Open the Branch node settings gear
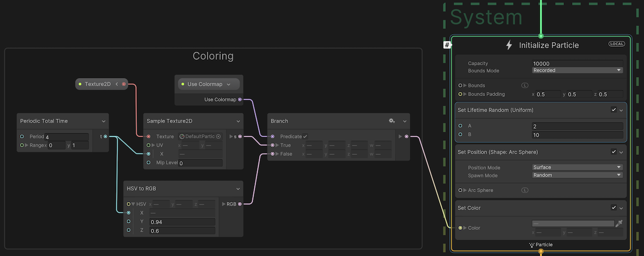This screenshot has height=256, width=644. (391, 121)
